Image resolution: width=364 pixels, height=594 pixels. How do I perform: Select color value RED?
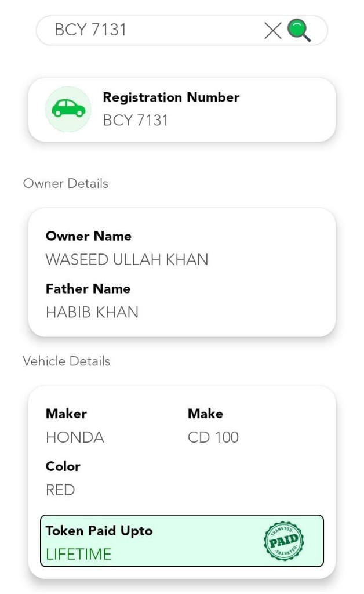(x=60, y=490)
